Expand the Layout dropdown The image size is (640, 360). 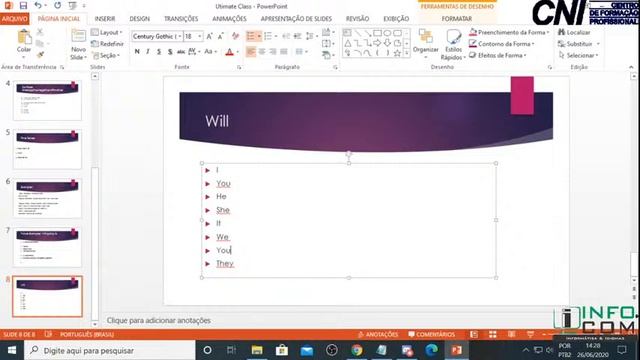(107, 32)
